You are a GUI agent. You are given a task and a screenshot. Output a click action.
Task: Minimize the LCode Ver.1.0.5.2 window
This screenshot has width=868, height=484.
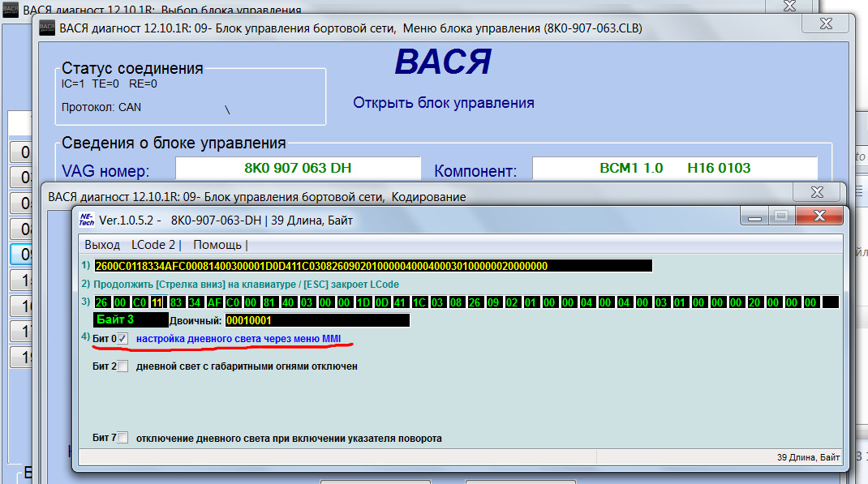pos(754,216)
